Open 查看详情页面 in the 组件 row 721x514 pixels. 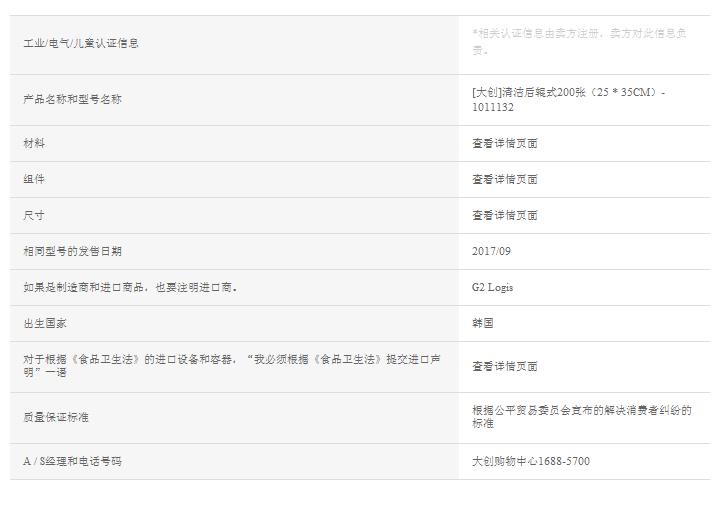pos(505,179)
